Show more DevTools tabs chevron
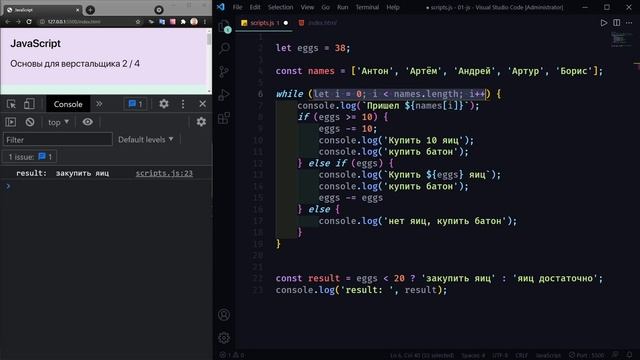The width and height of the screenshot is (640, 360). click(x=99, y=104)
